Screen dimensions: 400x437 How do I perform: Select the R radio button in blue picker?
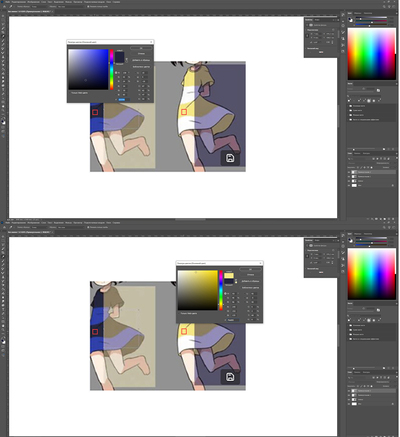click(116, 86)
